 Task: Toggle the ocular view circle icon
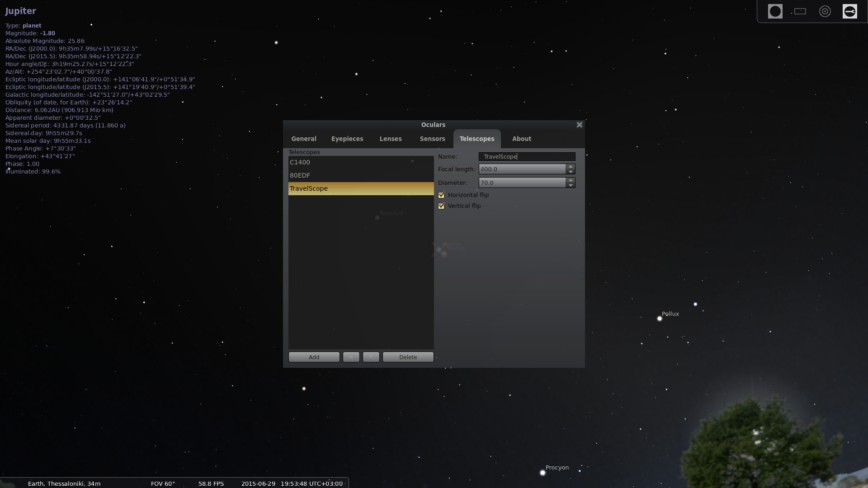click(775, 11)
